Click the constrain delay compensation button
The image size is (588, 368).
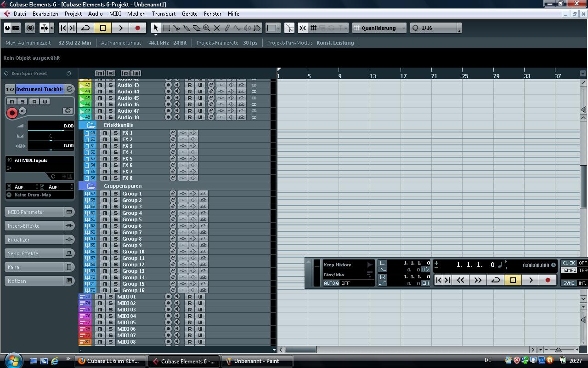click(30, 28)
